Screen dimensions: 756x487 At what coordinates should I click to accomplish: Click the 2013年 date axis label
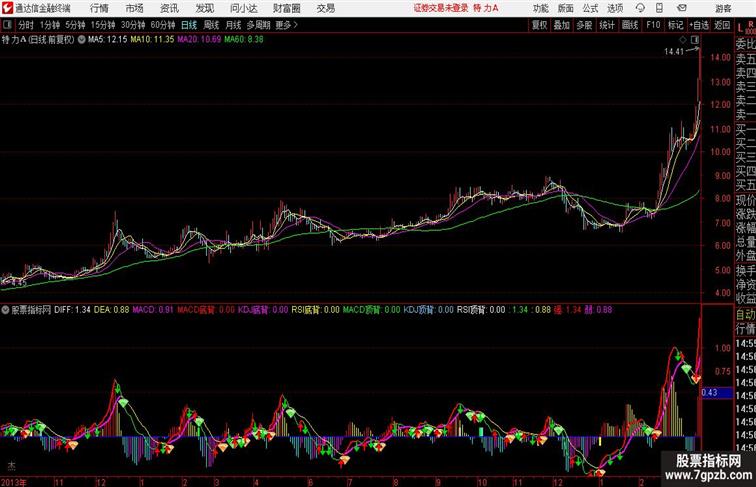[14, 482]
